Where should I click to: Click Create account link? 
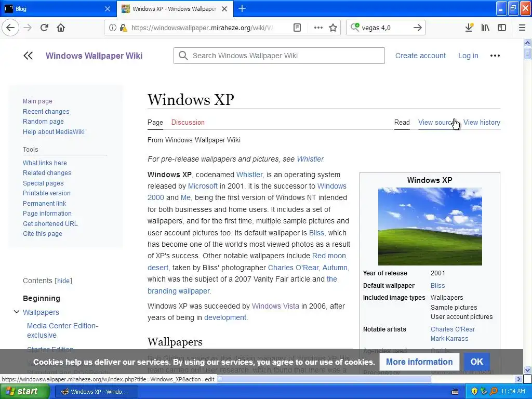coord(420,56)
